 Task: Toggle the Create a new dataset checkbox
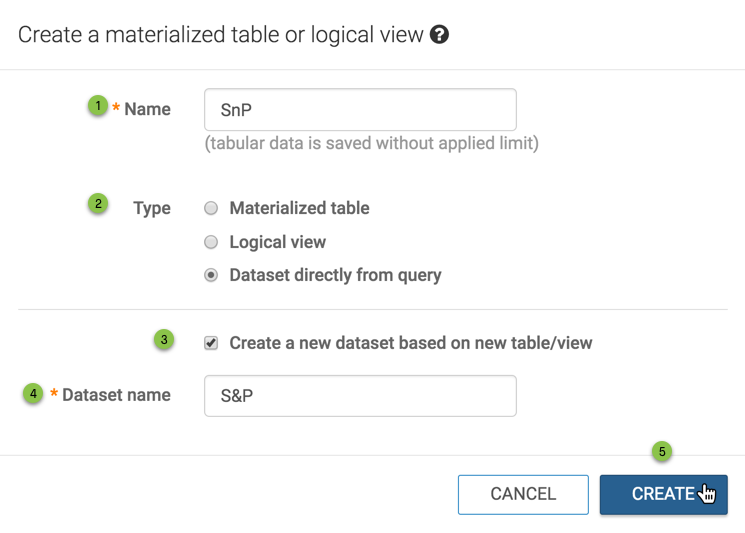point(211,343)
